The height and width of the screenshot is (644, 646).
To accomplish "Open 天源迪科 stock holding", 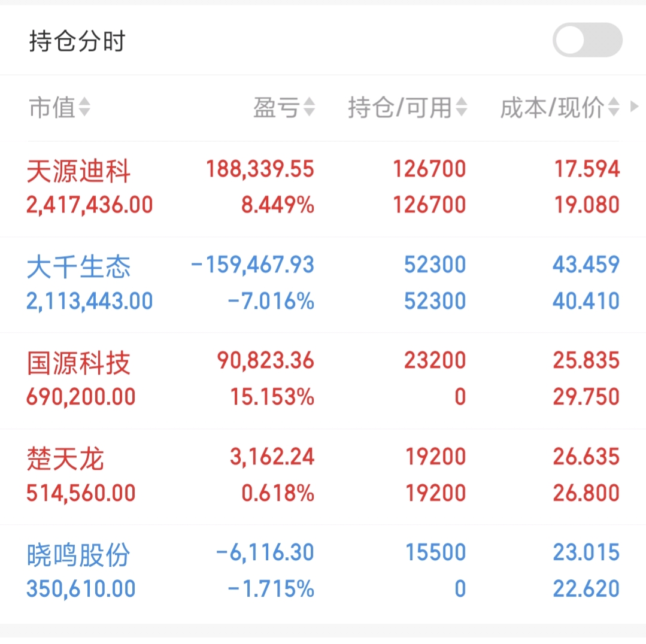I will click(323, 189).
